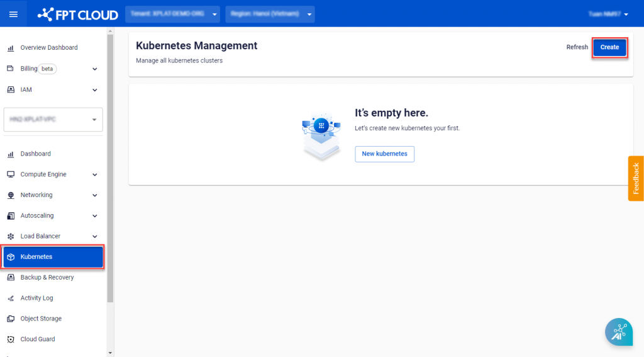644x357 pixels.
Task: Click the Networking globe icon
Action: click(11, 195)
